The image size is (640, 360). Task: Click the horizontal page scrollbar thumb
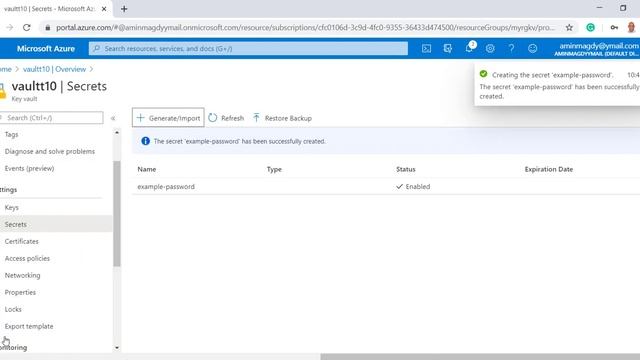pyautogui.click(x=480, y=357)
